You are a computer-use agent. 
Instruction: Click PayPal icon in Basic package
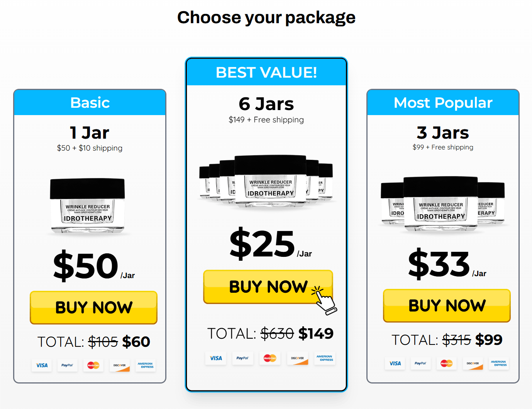coord(67,365)
